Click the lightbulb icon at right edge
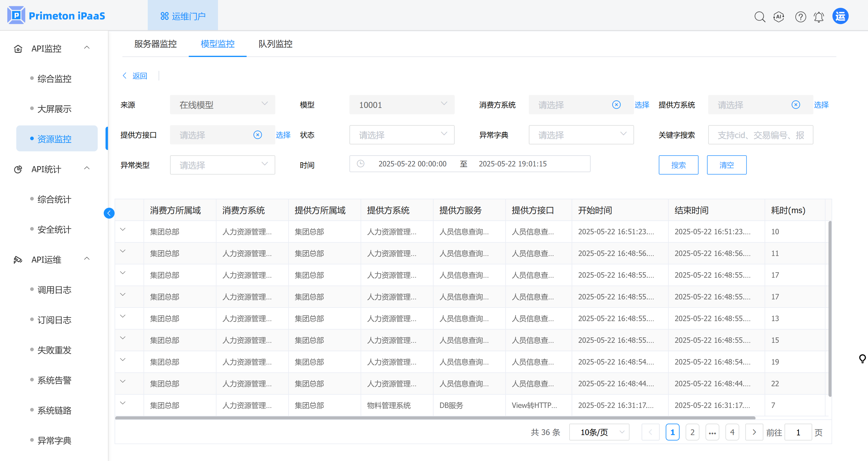 (x=862, y=358)
